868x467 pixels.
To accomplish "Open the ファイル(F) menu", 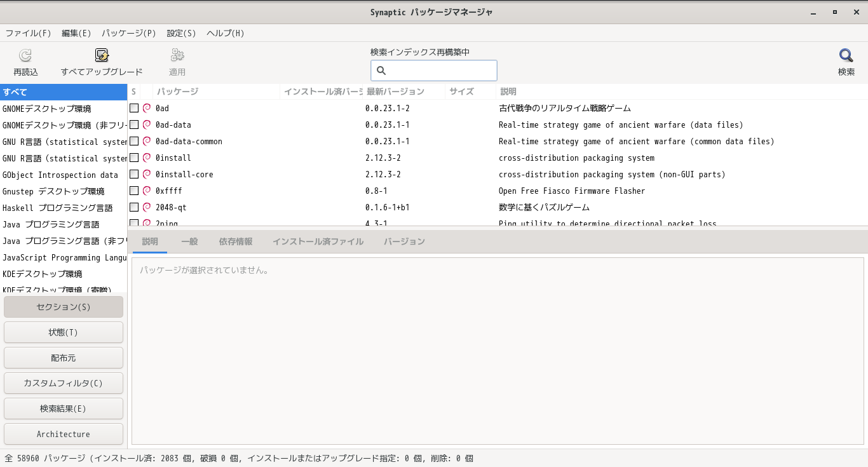I will [29, 33].
